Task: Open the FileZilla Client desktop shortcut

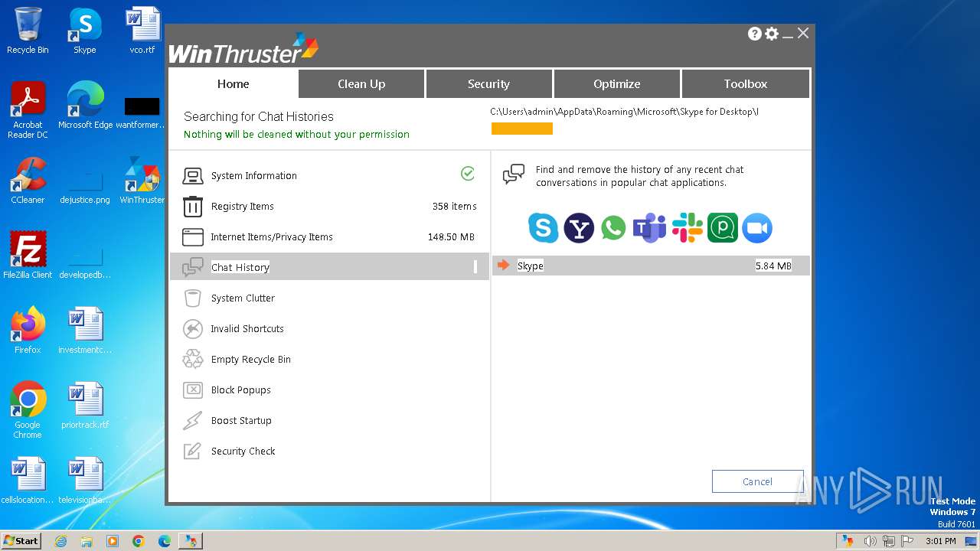Action: pos(28,256)
